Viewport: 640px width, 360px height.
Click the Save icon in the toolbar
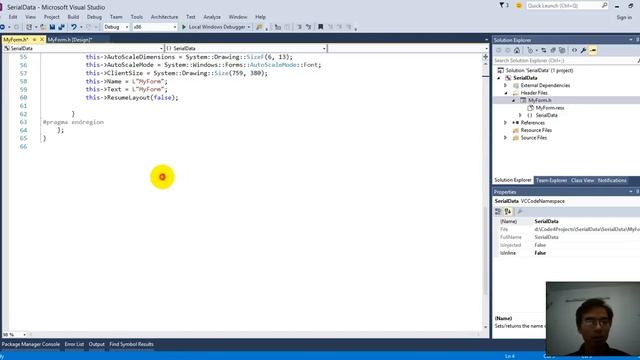[x=52, y=27]
